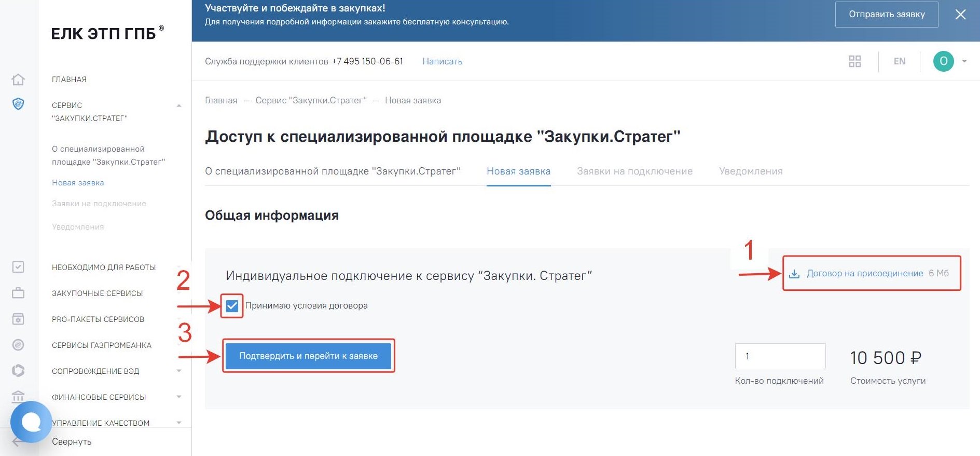The width and height of the screenshot is (980, 456).
Task: Select the Gazprombank services round icon
Action: click(x=18, y=345)
